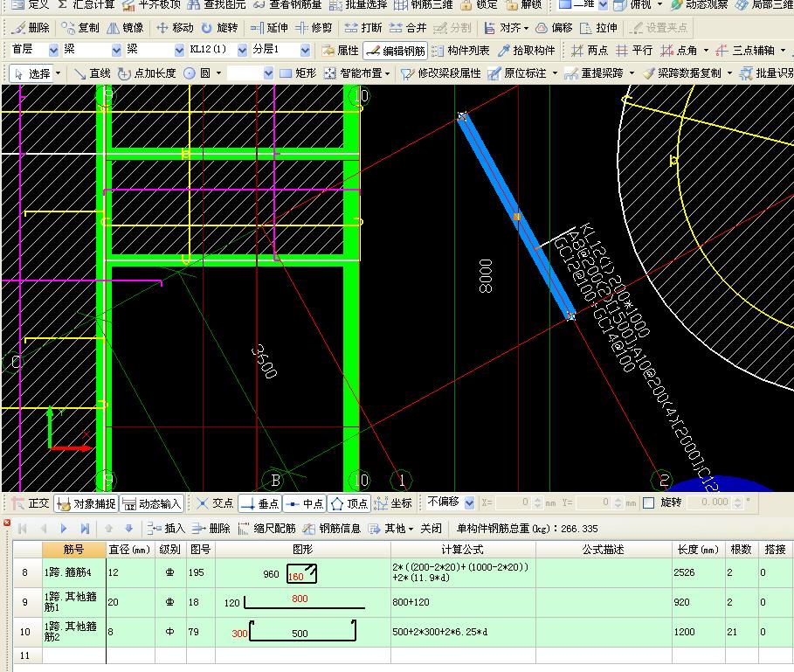Click the 打断 (break) tool
The height and width of the screenshot is (672, 794).
363,28
